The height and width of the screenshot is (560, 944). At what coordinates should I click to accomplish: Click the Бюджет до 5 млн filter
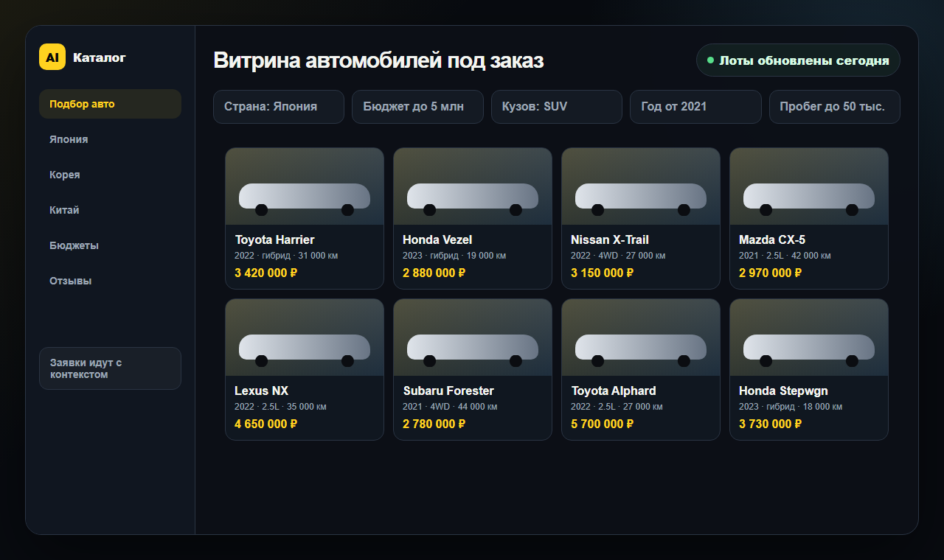coord(417,107)
